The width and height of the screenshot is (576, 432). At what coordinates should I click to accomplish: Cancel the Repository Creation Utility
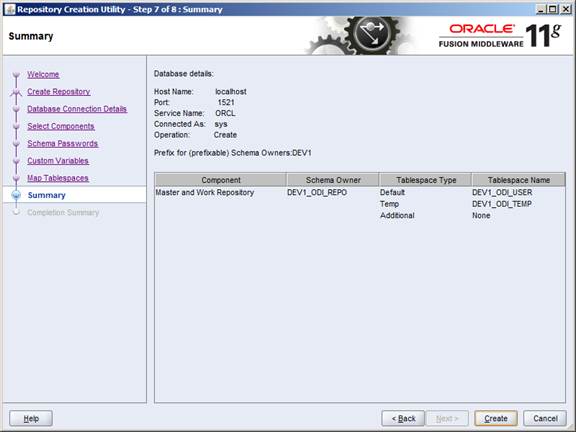(x=545, y=418)
